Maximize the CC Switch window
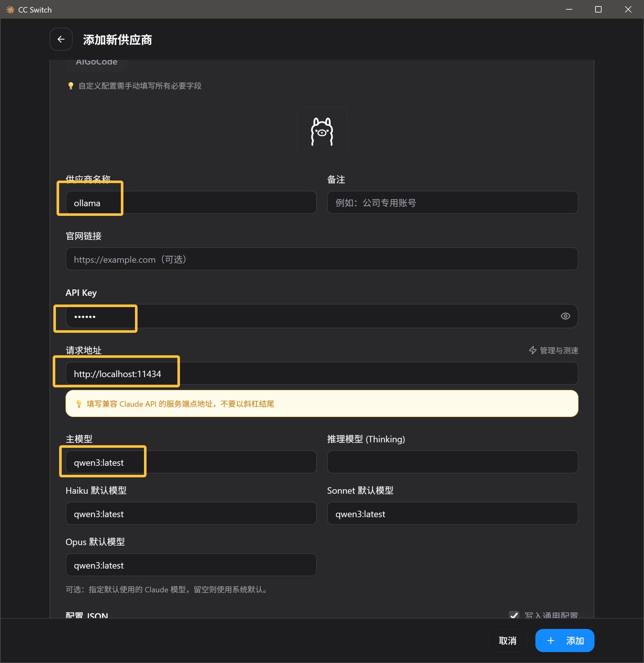The width and height of the screenshot is (644, 663). tap(598, 9)
